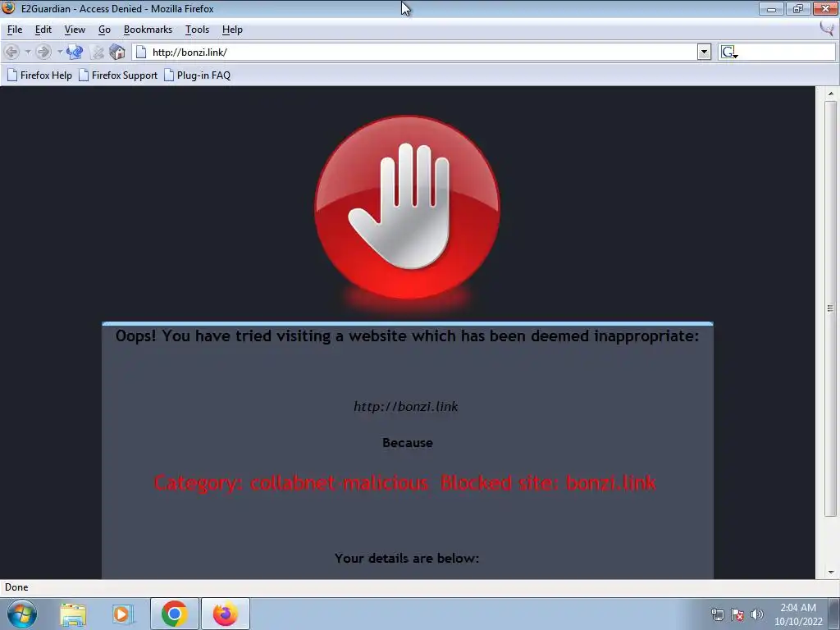The height and width of the screenshot is (630, 840).
Task: Click into the Google search box
Action: click(787, 52)
